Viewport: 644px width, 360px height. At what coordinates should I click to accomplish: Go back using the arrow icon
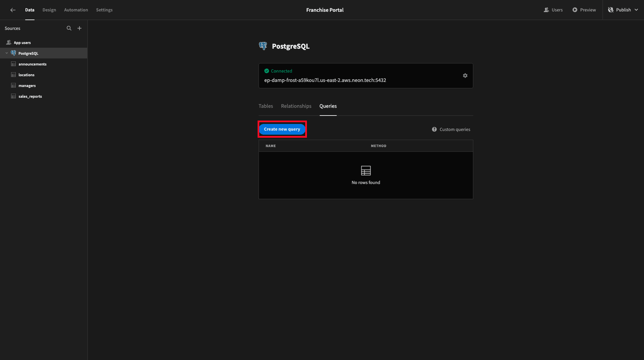[x=13, y=10]
